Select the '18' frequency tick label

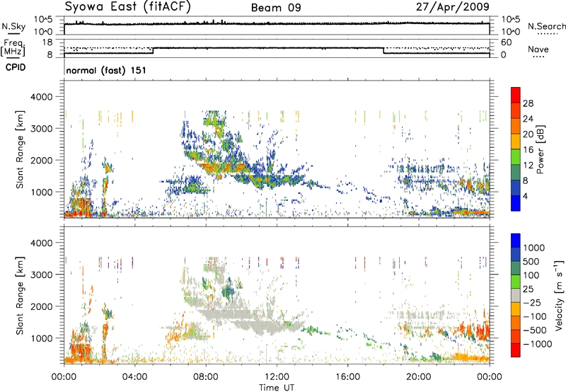coord(47,42)
